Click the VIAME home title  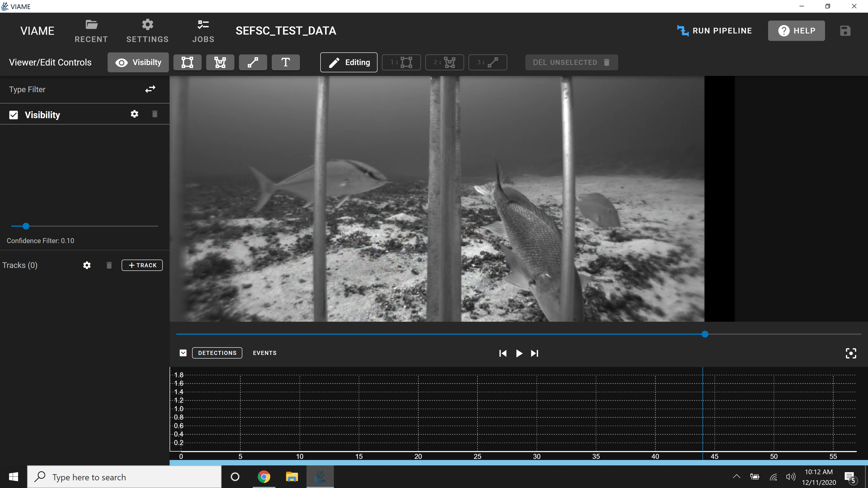click(x=37, y=31)
